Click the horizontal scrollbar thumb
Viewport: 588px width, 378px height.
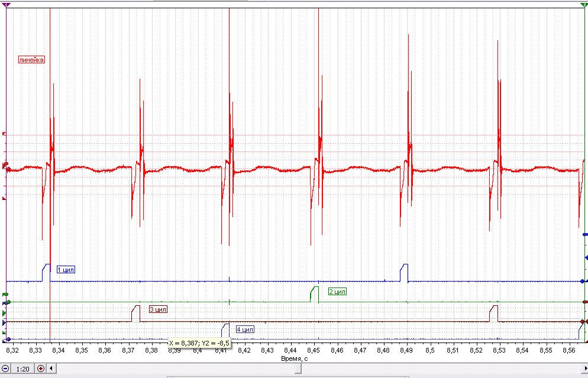298,369
